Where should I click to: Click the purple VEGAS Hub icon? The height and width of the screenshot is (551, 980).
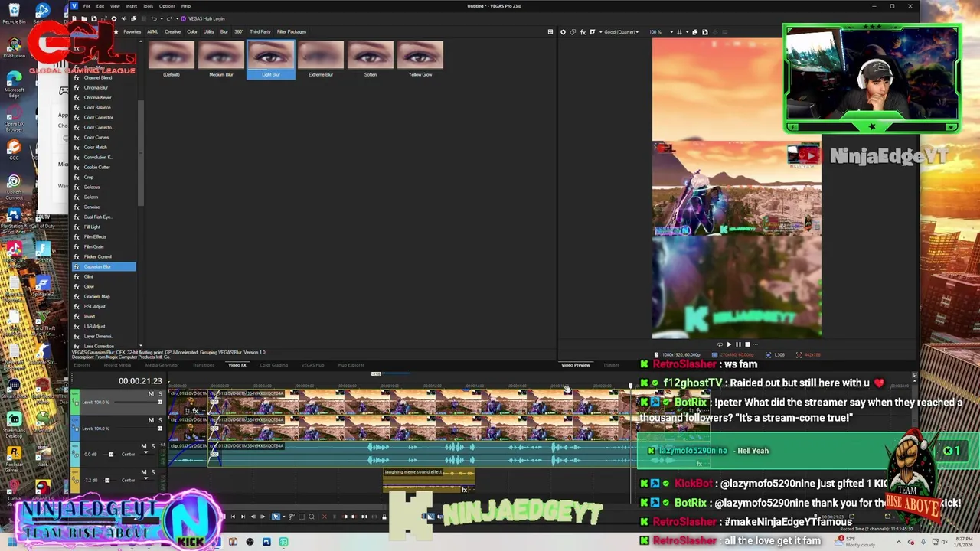coord(184,18)
